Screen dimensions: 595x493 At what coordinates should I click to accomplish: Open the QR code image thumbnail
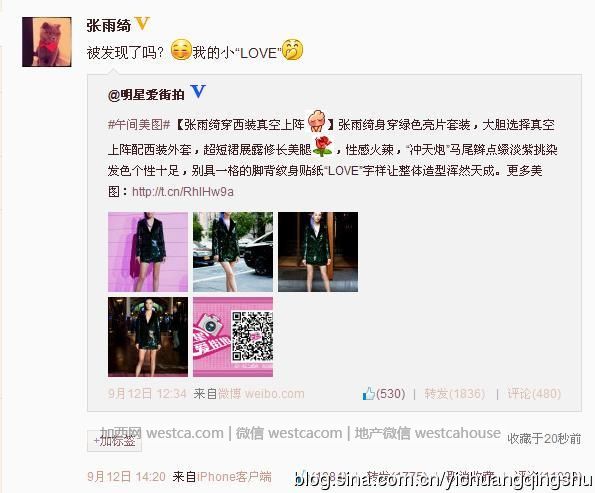tap(233, 337)
